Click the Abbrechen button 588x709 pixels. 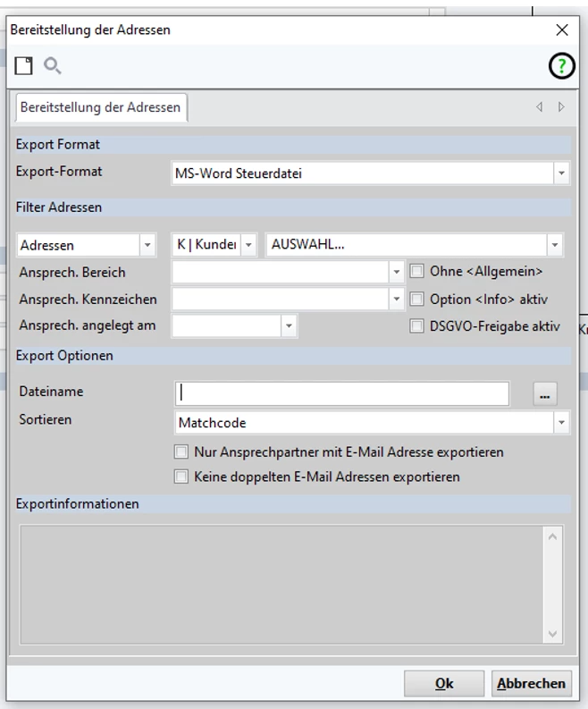(531, 683)
